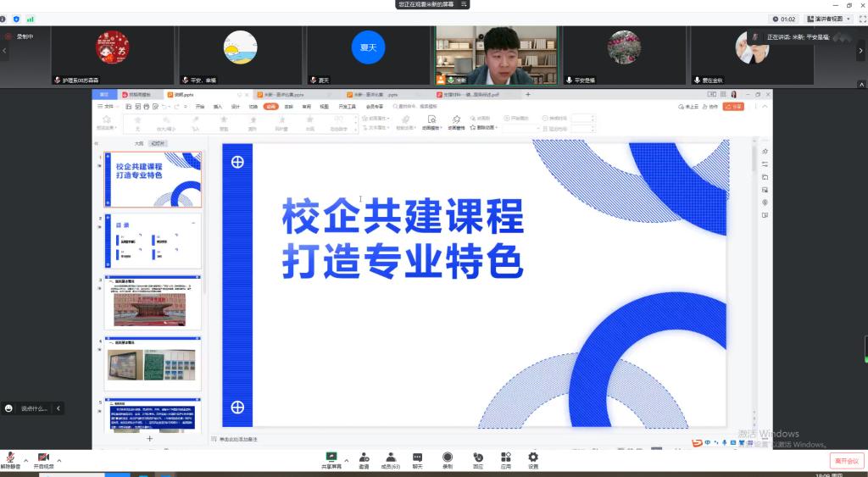Open the 演讲者视图 view dropdown
Screen dimensions: 868x477
pyautogui.click(x=826, y=19)
